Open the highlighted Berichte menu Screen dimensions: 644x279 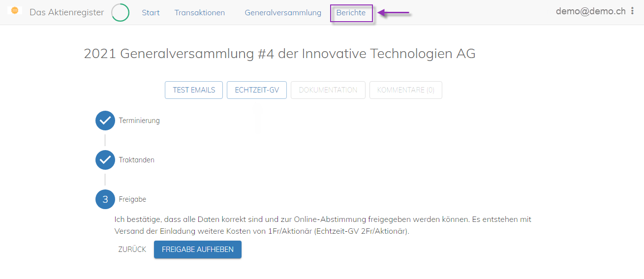(x=351, y=13)
